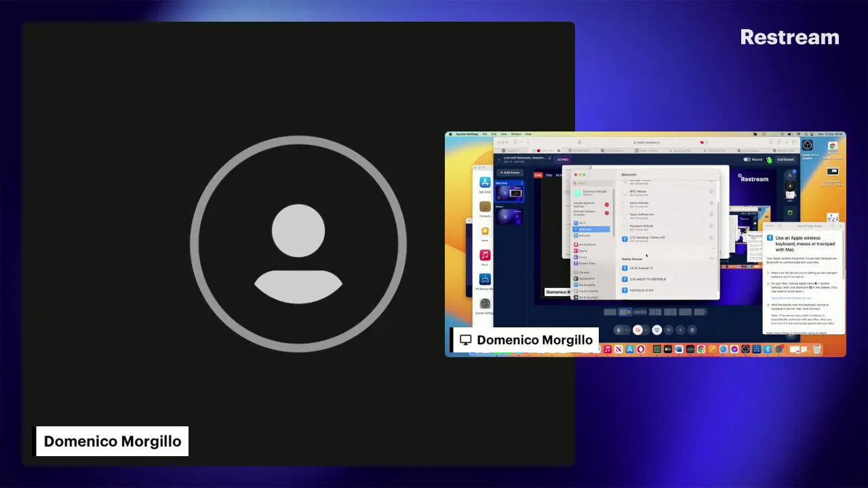This screenshot has width=868, height=488.
Task: Click the back arrow in Restream studio header
Action: pos(499,159)
